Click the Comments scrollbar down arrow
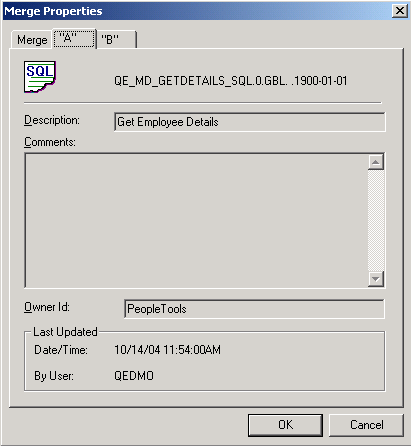The image size is (411, 446). (376, 279)
